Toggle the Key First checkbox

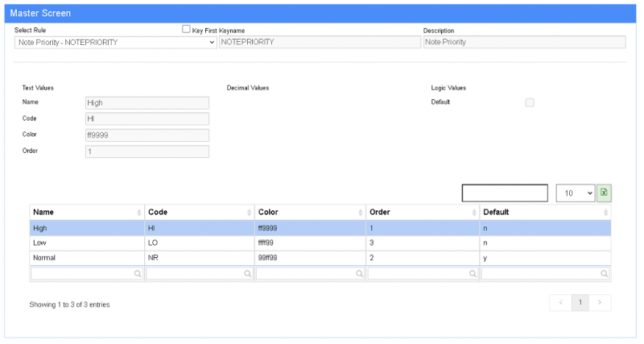pos(187,29)
